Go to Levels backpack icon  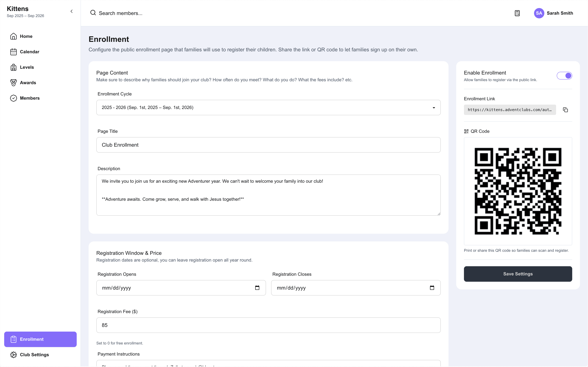(13, 67)
